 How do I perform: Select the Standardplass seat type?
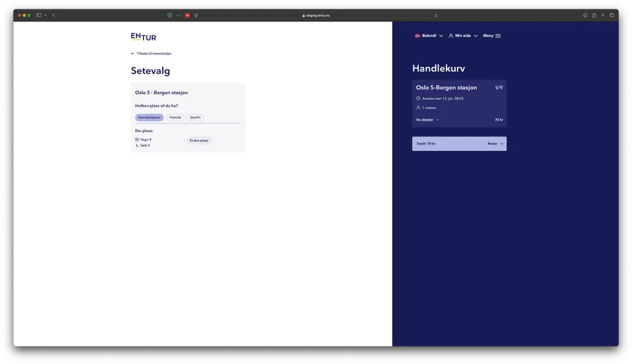(x=149, y=118)
